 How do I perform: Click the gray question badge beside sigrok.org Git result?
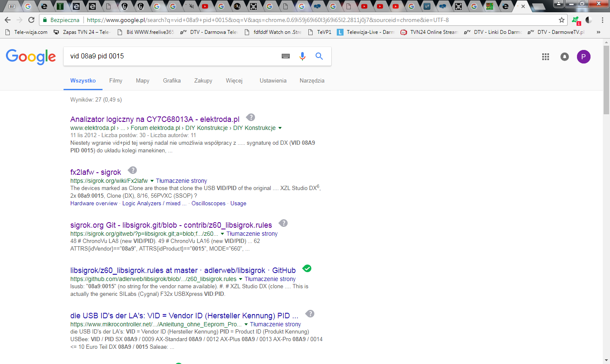click(283, 223)
